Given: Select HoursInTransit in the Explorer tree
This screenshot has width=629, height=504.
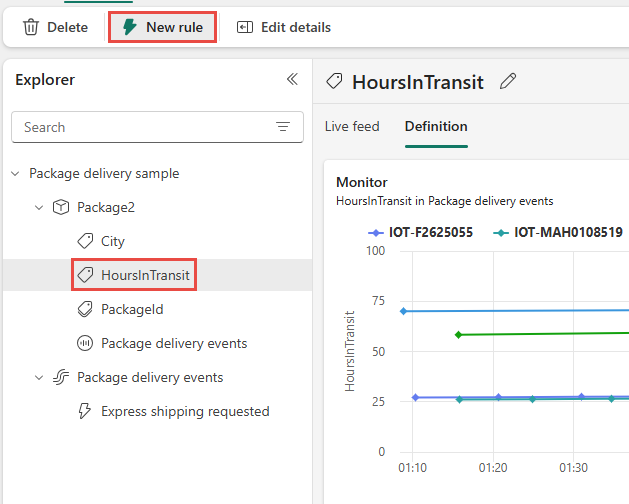Looking at the screenshot, I should coord(134,275).
